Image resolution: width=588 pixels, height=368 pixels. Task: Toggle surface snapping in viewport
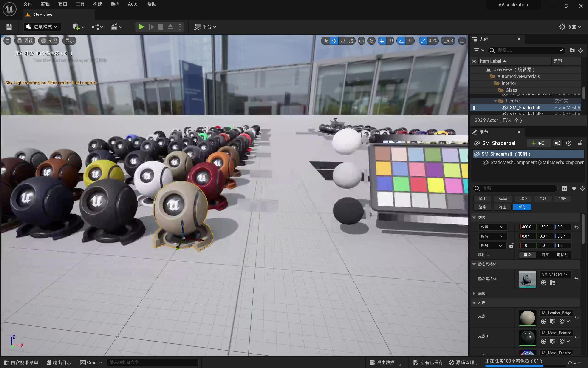coord(371,41)
